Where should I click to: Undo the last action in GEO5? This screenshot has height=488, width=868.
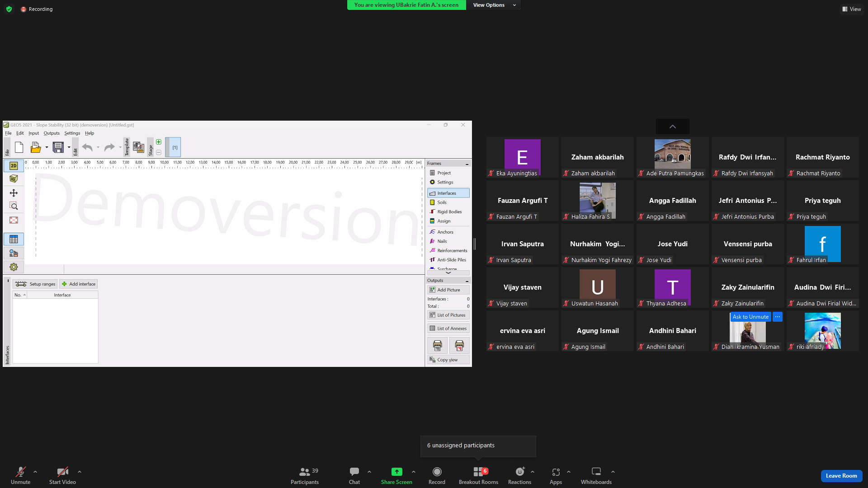point(87,147)
